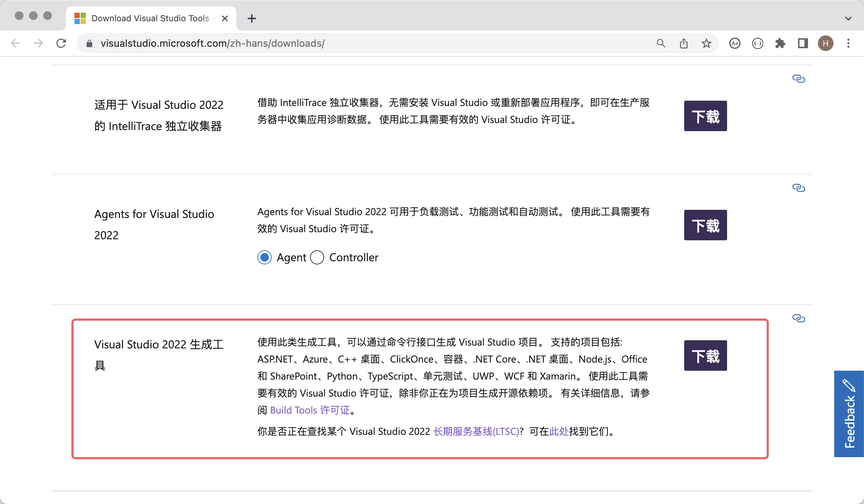The width and height of the screenshot is (864, 504).
Task: Bookmark this page with the star icon
Action: (706, 43)
